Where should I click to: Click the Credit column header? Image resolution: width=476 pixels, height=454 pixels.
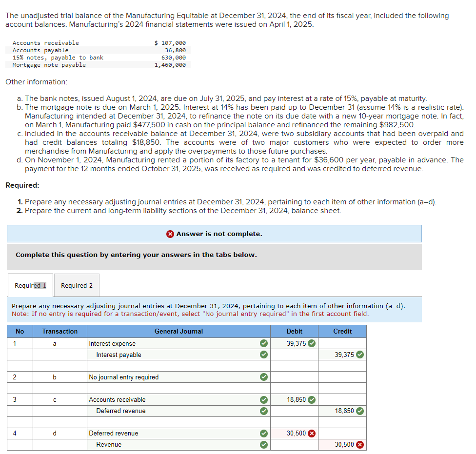point(342,331)
